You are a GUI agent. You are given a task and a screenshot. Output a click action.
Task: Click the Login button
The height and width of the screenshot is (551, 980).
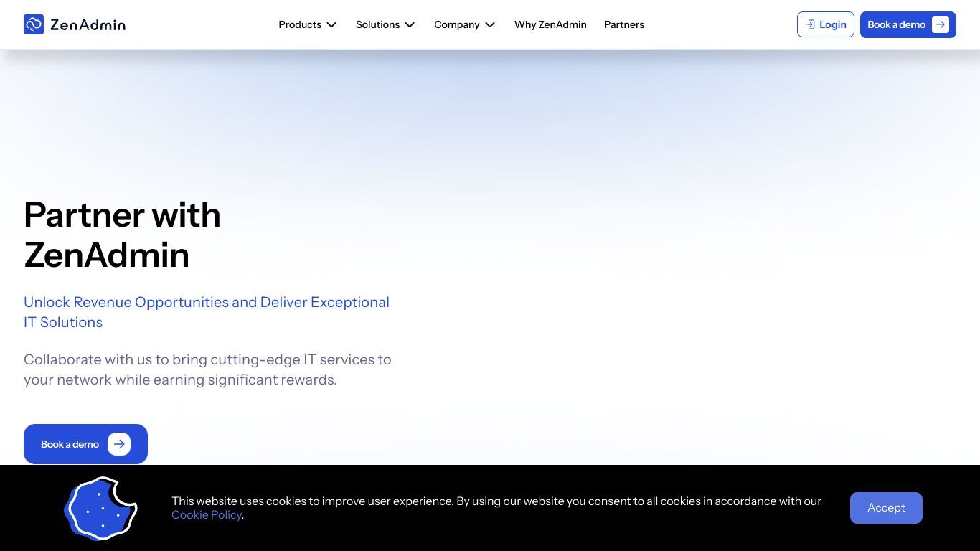tap(826, 24)
